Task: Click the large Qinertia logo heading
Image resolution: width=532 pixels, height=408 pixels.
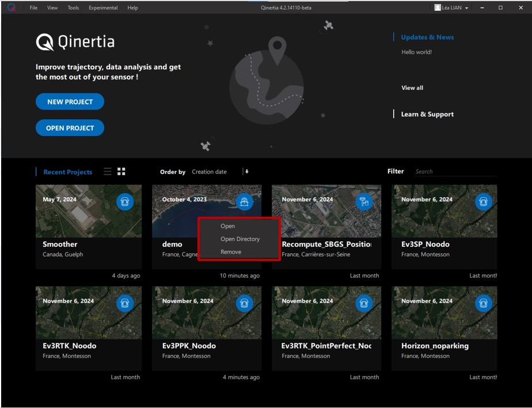Action: pyautogui.click(x=75, y=42)
